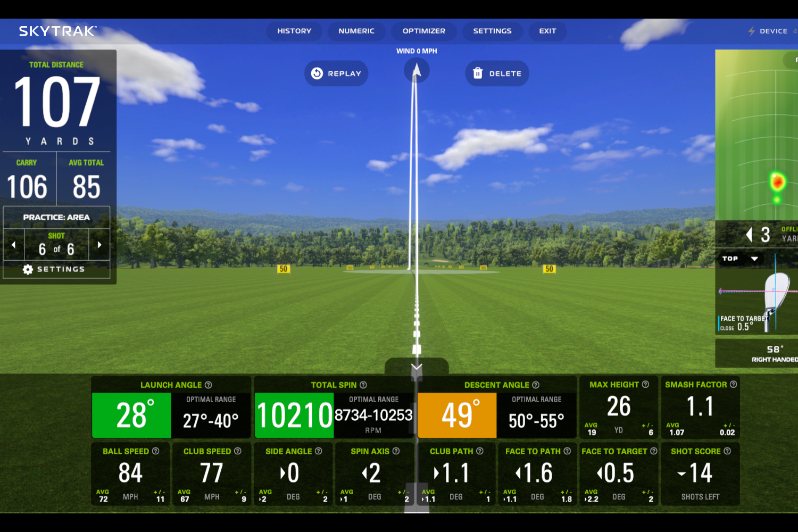Image resolution: width=798 pixels, height=532 pixels.
Task: Open the Launch Angle help question mark
Action: pyautogui.click(x=209, y=385)
